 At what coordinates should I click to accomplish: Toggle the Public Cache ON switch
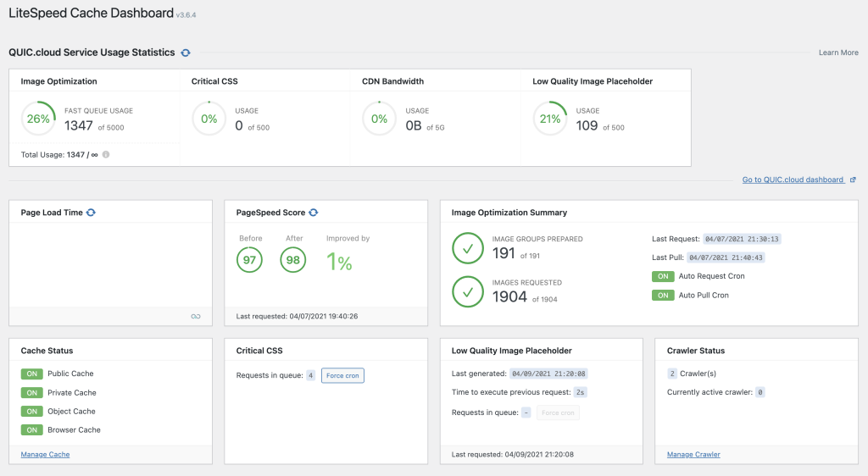click(x=31, y=374)
